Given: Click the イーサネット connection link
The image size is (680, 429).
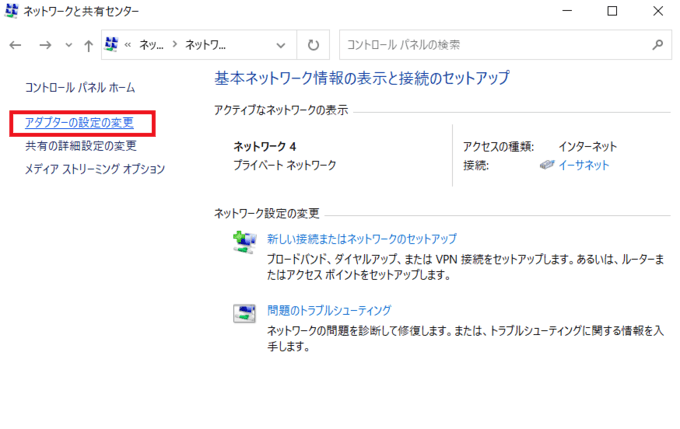Looking at the screenshot, I should pyautogui.click(x=584, y=165).
